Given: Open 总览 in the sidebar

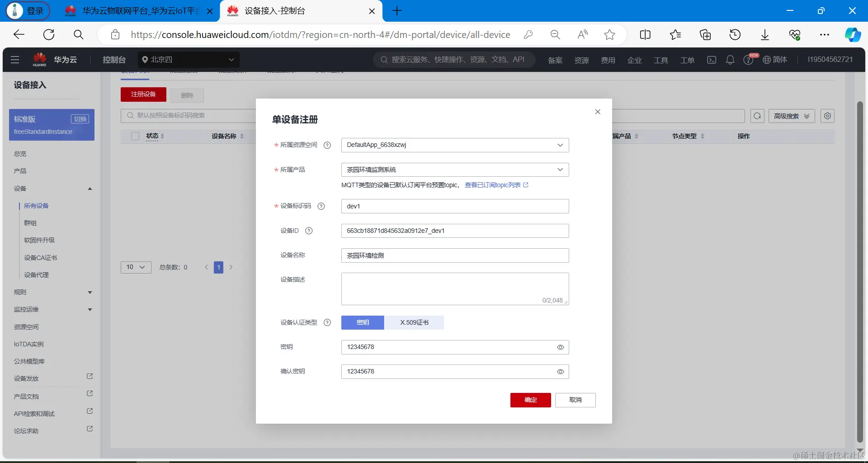Looking at the screenshot, I should (x=20, y=154).
